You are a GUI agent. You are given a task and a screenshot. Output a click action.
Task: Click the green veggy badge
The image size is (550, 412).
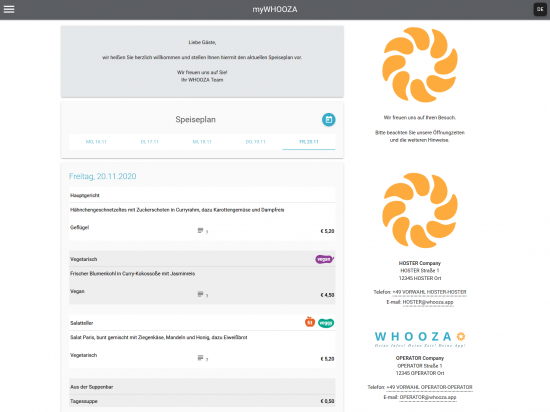[326, 323]
